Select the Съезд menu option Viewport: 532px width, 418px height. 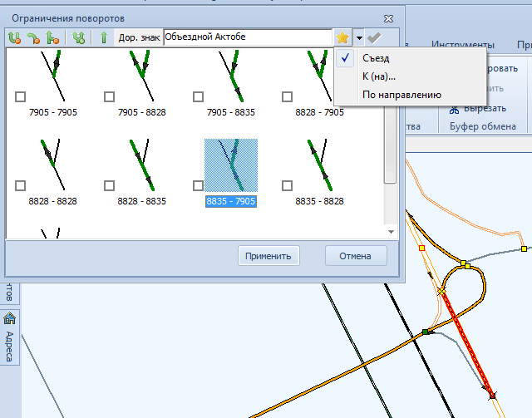[376, 58]
